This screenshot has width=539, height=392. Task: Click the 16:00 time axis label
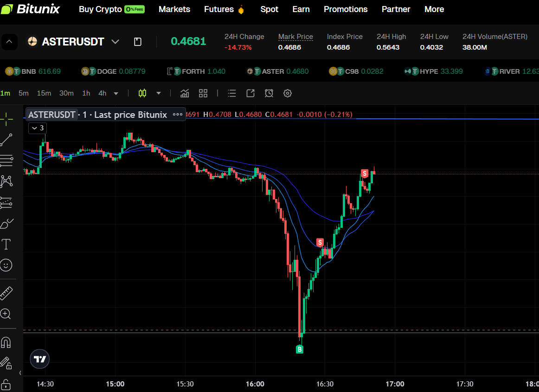click(x=255, y=384)
